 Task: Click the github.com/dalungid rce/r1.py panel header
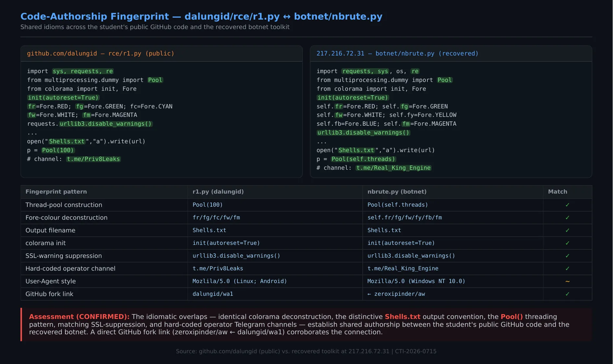click(161, 54)
